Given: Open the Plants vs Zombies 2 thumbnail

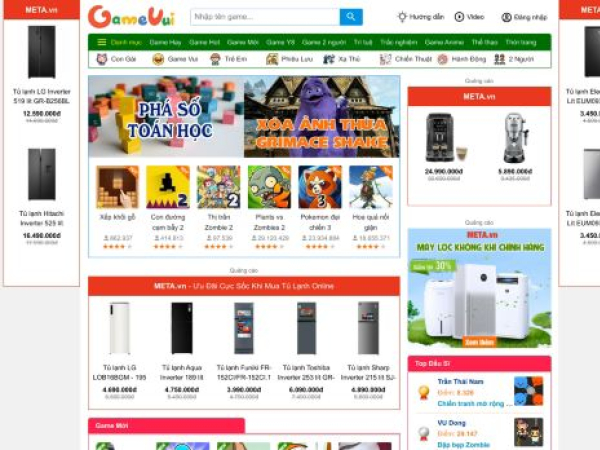Looking at the screenshot, I should [x=269, y=187].
